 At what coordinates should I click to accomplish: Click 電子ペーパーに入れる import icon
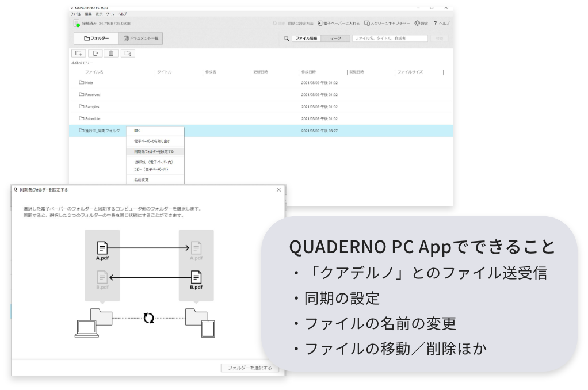320,23
